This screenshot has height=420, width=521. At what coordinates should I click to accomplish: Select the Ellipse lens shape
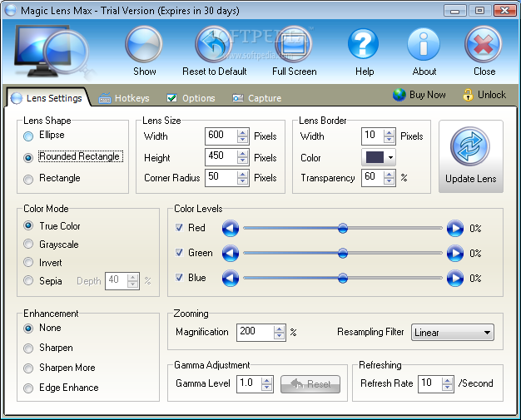click(28, 136)
